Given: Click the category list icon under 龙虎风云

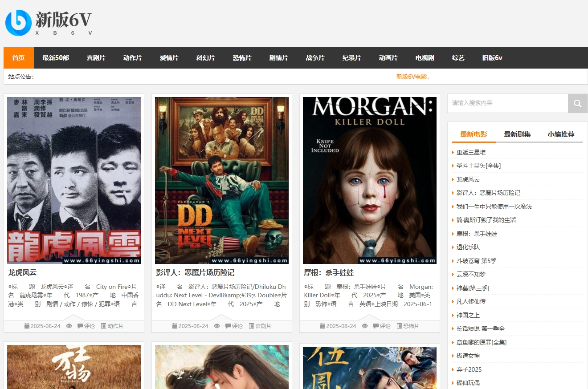Looking at the screenshot, I should coord(104,326).
